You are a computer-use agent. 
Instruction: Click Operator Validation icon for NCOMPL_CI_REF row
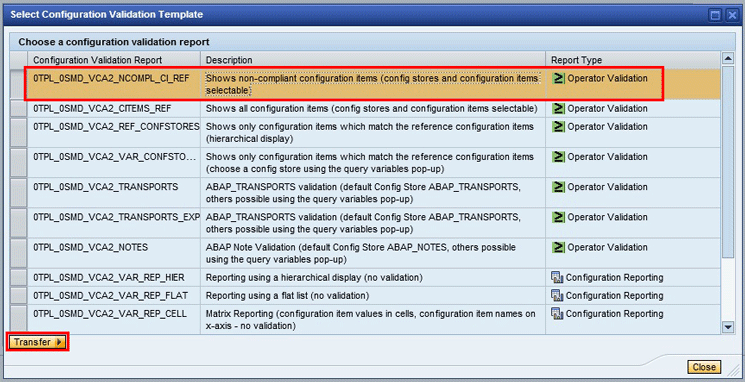point(559,78)
